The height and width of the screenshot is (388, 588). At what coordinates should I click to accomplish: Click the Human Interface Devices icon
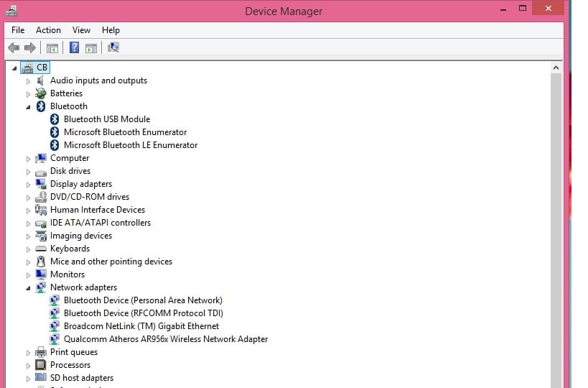[x=40, y=210]
